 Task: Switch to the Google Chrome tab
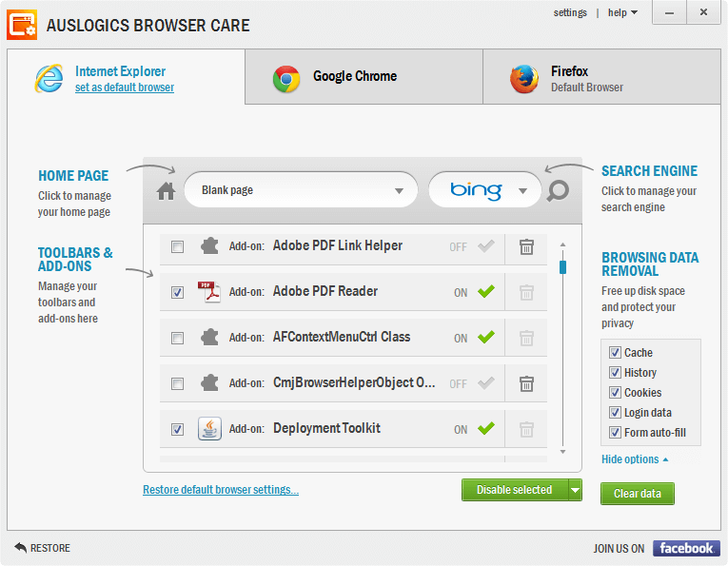click(x=364, y=77)
